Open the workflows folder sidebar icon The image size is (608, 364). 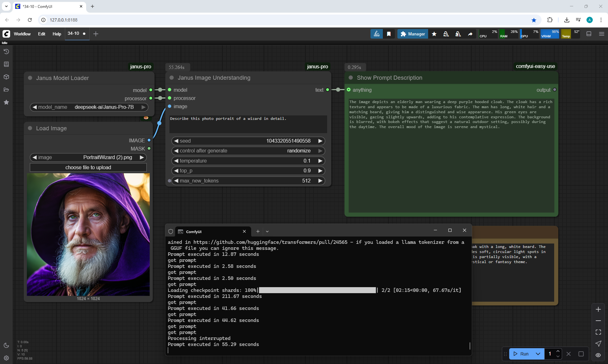tap(6, 89)
